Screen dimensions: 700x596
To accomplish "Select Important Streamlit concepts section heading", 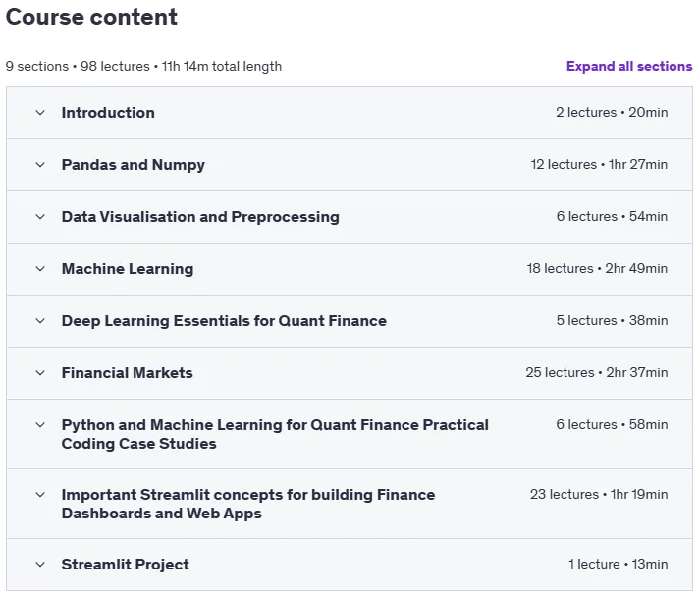I will click(x=248, y=504).
